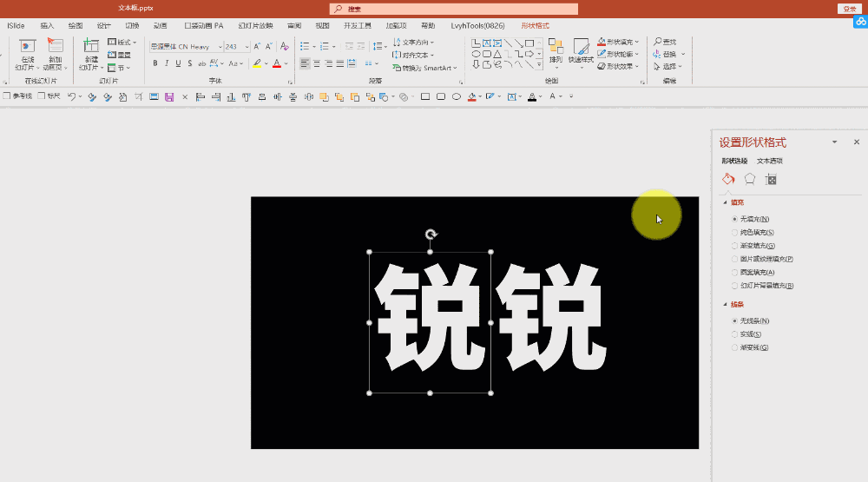Select 渐变线(G) gradient line option

click(x=750, y=347)
